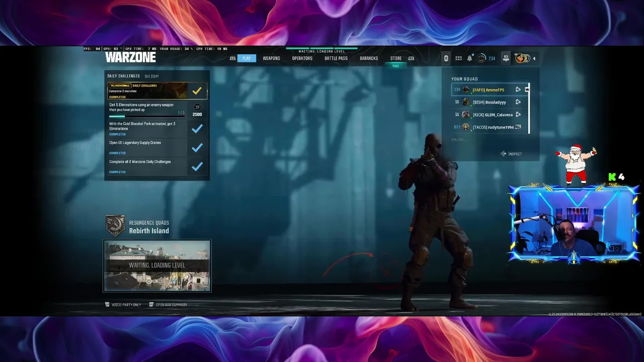Screen dimensions: 644x362
Task: Click the player level 234 number in top bar
Action: [492, 58]
